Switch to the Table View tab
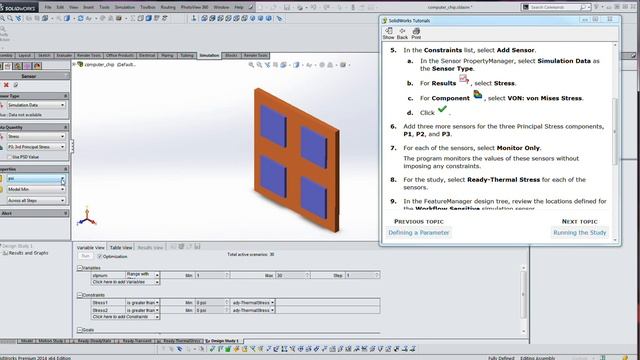The width and height of the screenshot is (640, 360). click(x=121, y=247)
